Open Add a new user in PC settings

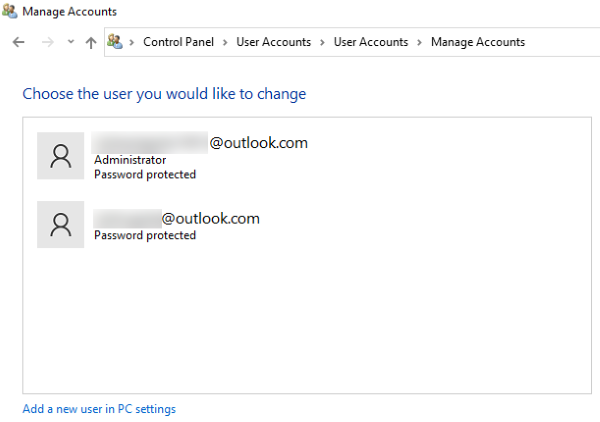click(99, 409)
